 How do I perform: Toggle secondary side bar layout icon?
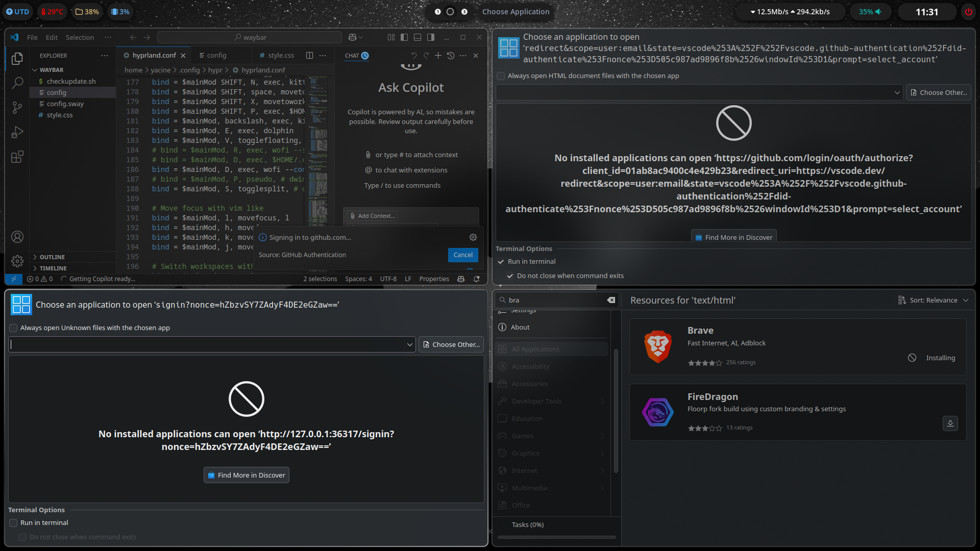pyautogui.click(x=431, y=37)
